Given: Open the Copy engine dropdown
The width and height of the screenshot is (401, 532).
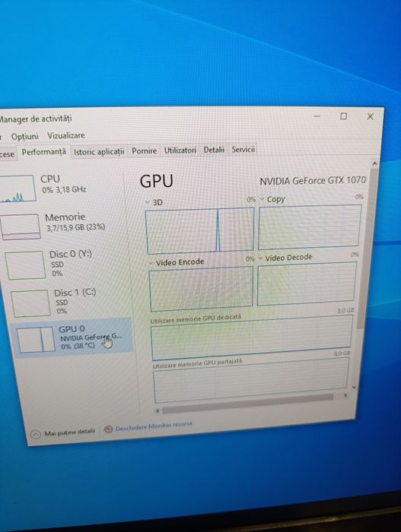Looking at the screenshot, I should coord(262,199).
